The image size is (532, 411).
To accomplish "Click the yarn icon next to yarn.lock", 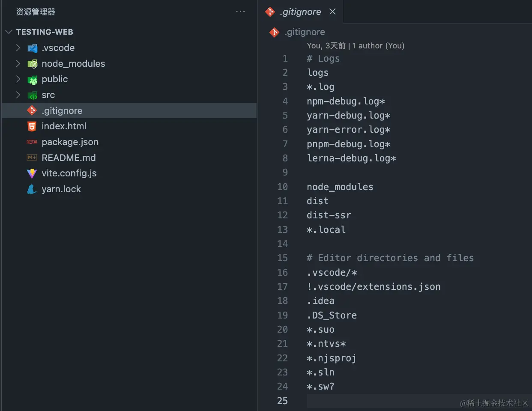I will coord(32,189).
